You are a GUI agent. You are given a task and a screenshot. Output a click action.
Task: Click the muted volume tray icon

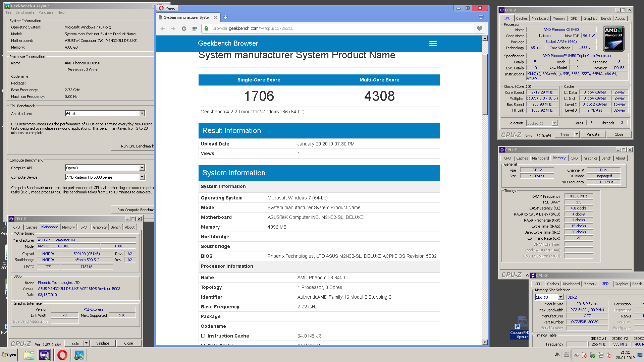(x=609, y=355)
